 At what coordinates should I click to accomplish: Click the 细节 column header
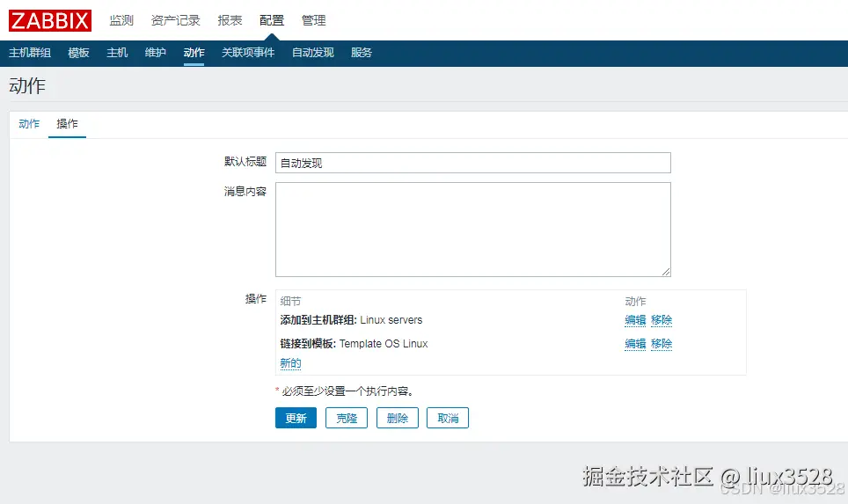coord(290,301)
